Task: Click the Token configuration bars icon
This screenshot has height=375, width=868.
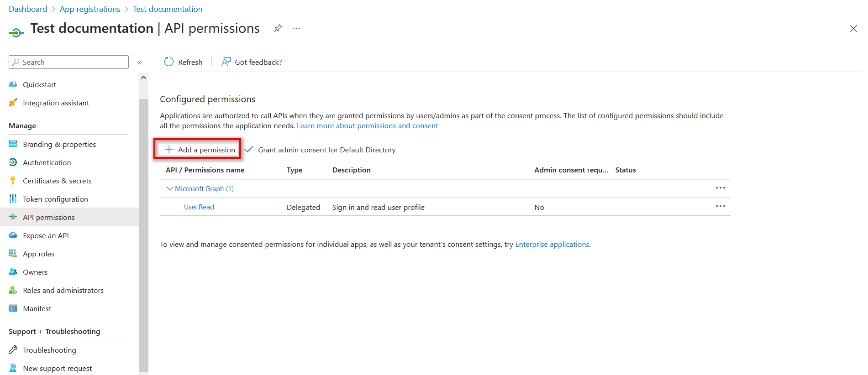Action: click(x=13, y=199)
